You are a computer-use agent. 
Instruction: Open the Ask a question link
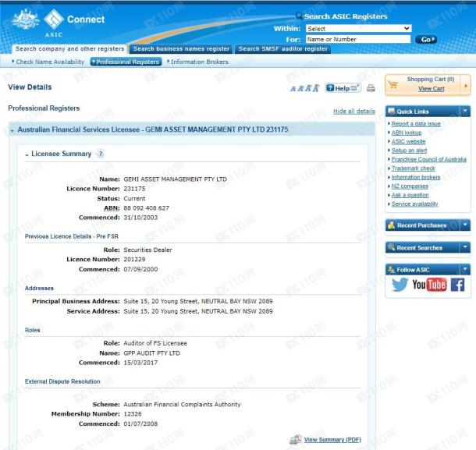tap(410, 195)
